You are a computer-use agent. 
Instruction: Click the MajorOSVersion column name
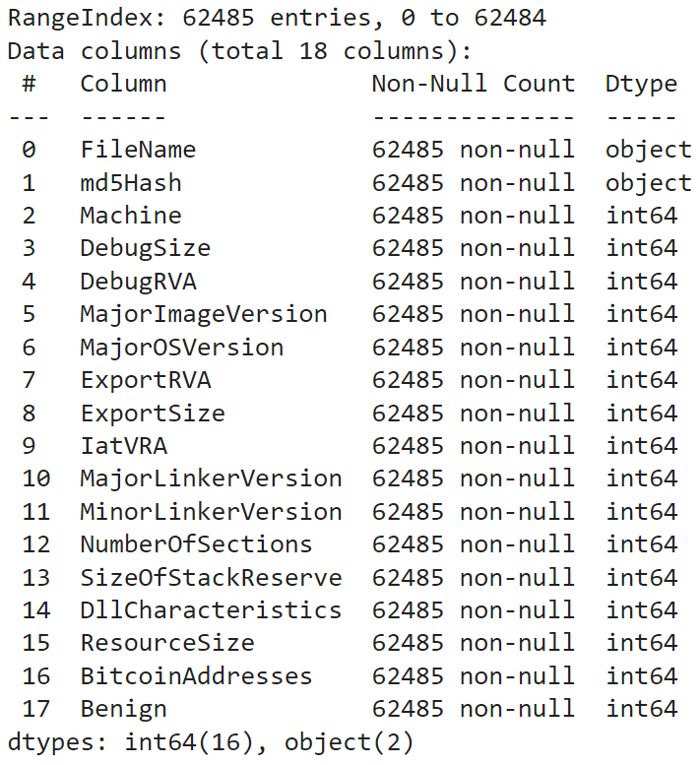tap(182, 348)
